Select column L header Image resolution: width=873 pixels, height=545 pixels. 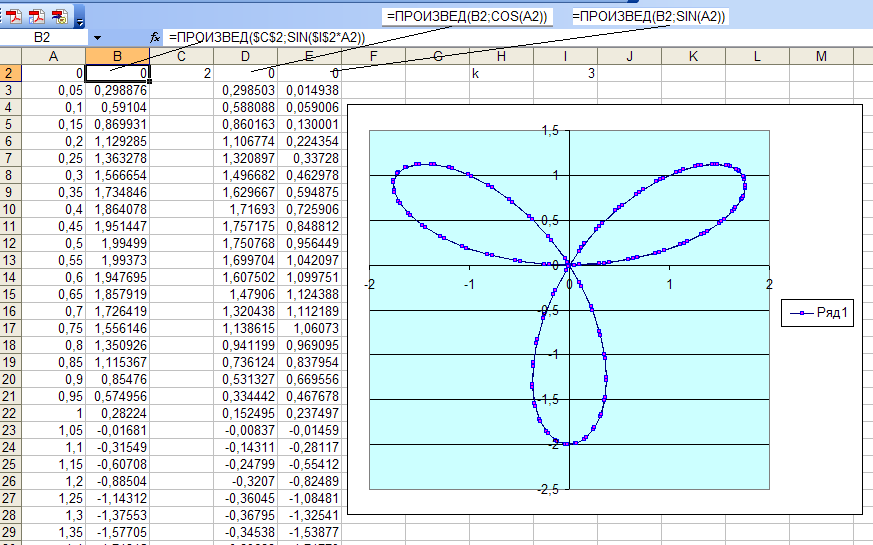point(757,56)
